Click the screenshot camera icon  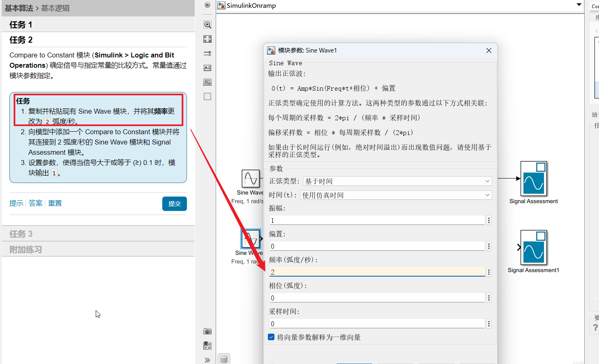[207, 331]
